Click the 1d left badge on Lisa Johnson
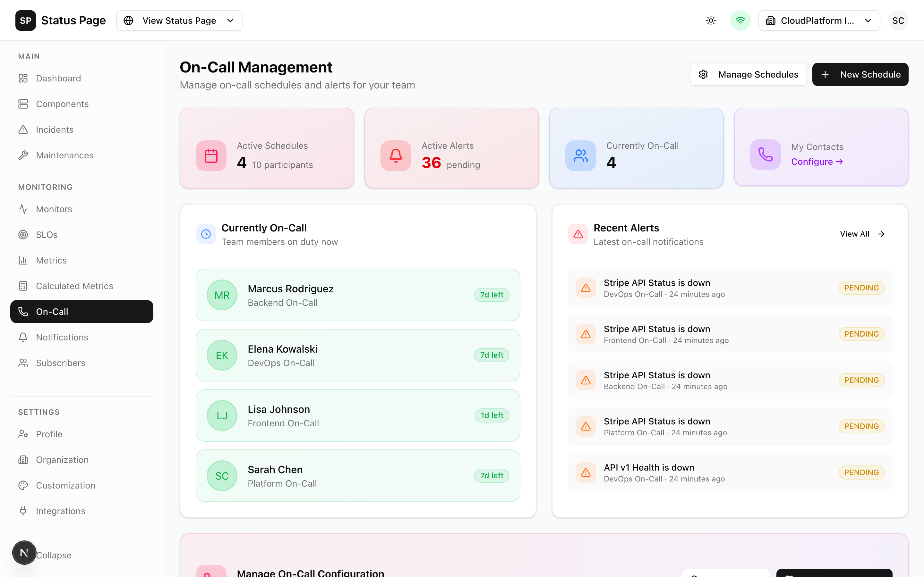Screen dimensions: 924x577 492,415
